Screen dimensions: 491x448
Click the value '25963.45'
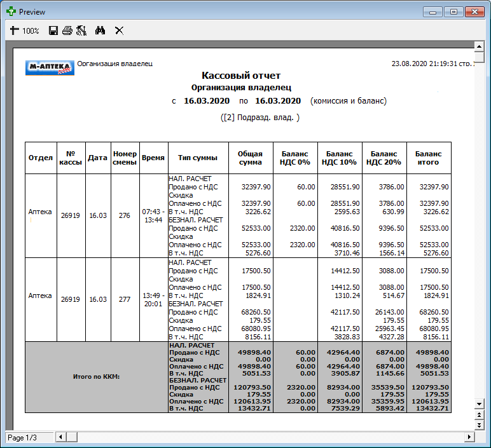click(390, 329)
